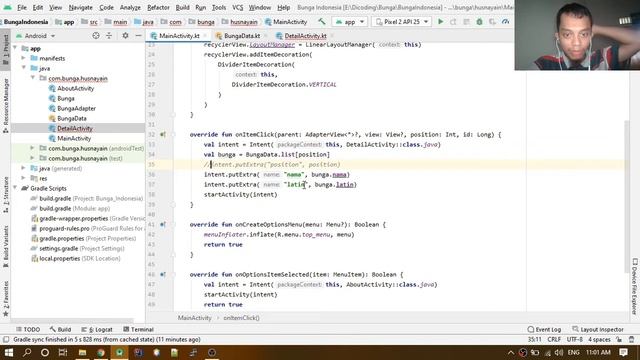Open the Pixel 2 API 25 device dropdown
The image size is (640, 360).
402,22
